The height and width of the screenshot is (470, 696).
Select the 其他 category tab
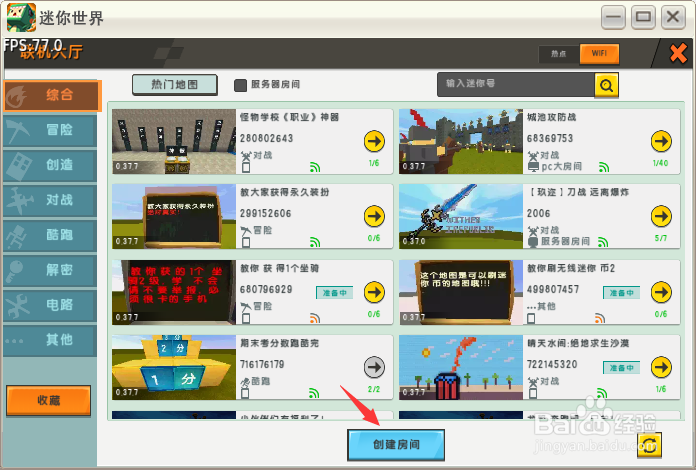[50, 340]
